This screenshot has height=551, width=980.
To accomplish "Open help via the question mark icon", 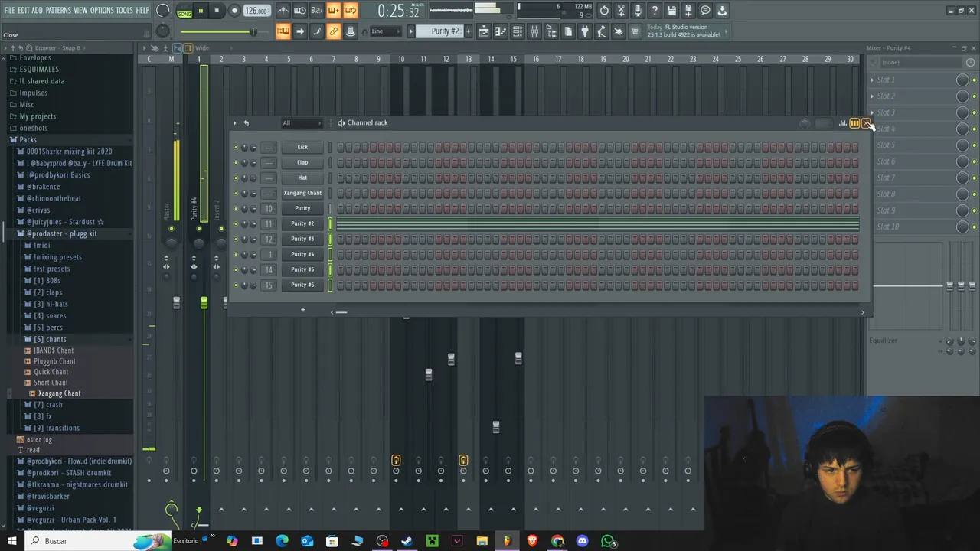I will click(x=655, y=11).
